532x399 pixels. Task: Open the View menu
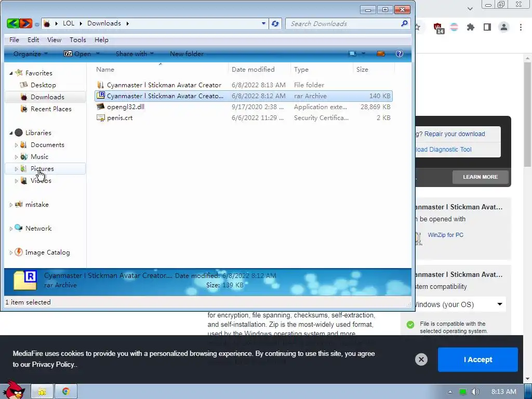pyautogui.click(x=54, y=39)
